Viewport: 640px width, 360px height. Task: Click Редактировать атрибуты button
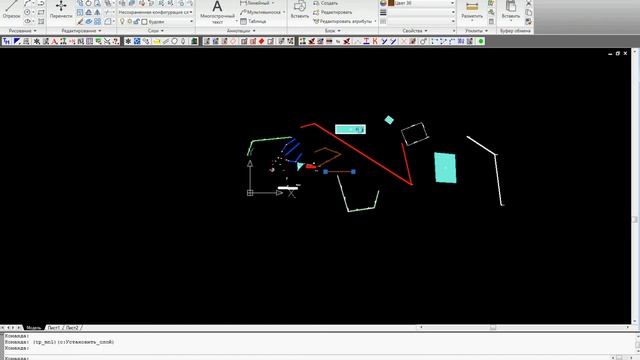tap(343, 21)
